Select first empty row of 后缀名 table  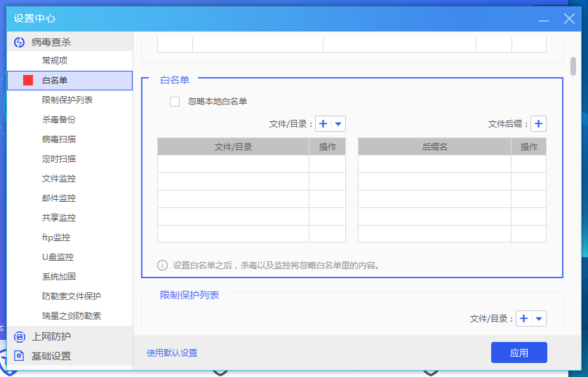point(453,164)
